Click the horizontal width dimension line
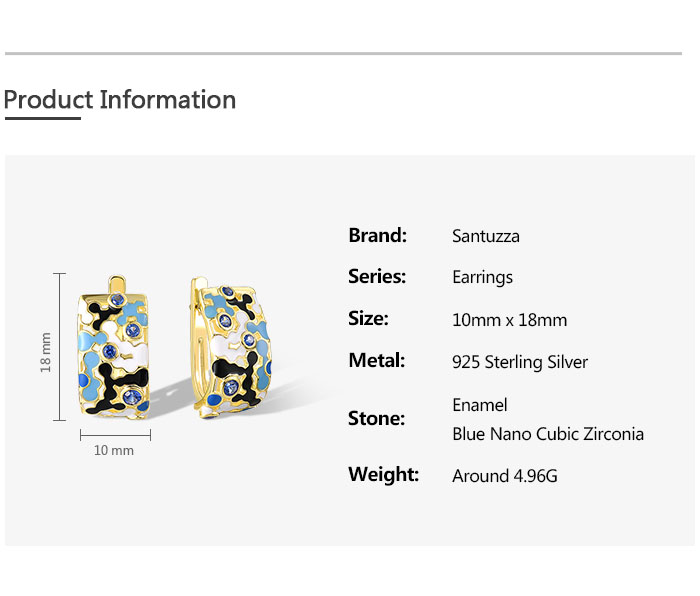 (115, 435)
